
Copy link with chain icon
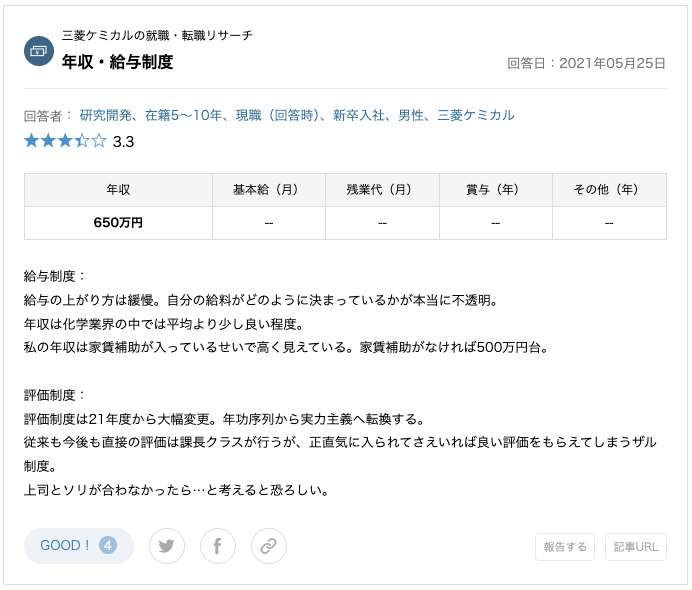(x=269, y=546)
